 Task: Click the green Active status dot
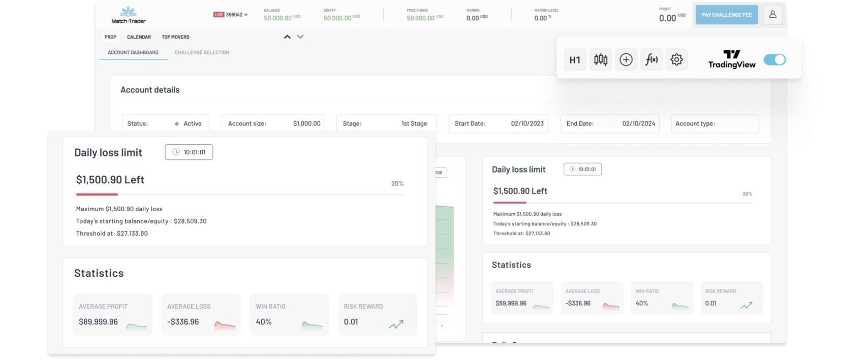coord(177,124)
